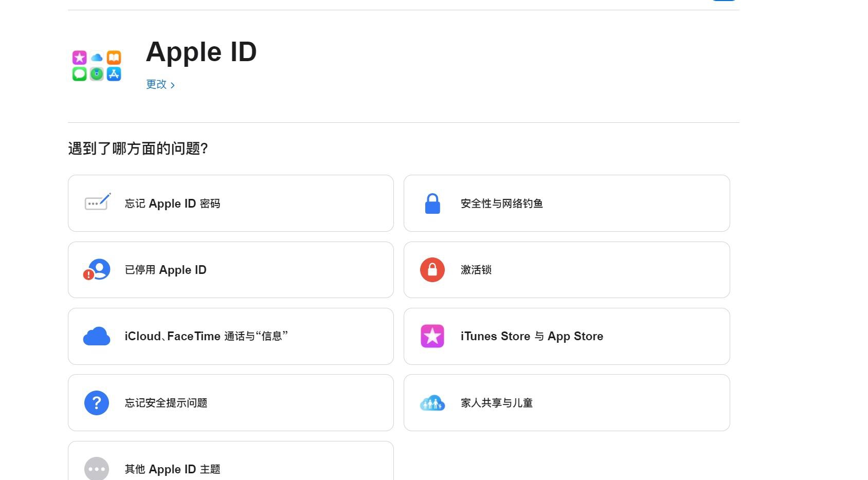This screenshot has width=868, height=480.
Task: Click the disabled Apple ID person icon
Action: 97,270
